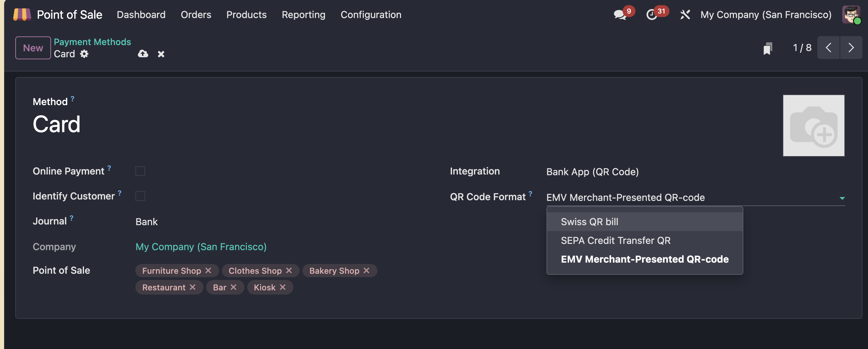Image resolution: width=868 pixels, height=349 pixels.
Task: Click the New button
Action: pos(33,48)
